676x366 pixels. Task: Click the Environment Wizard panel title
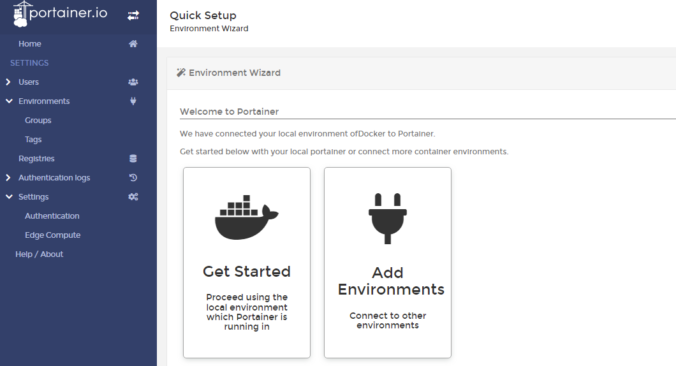(235, 72)
